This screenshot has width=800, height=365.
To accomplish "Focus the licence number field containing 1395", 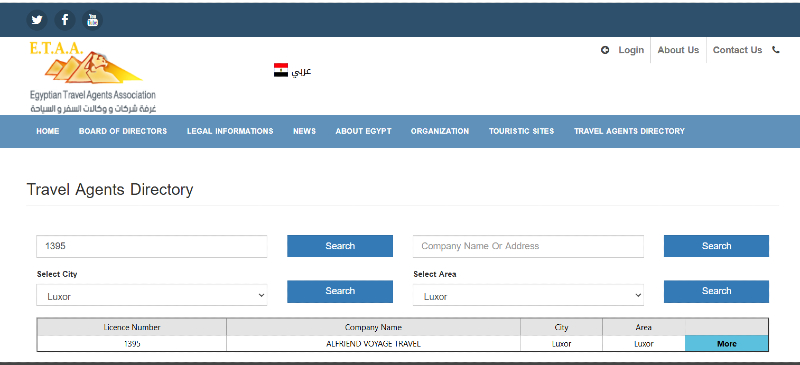I will 152,246.
